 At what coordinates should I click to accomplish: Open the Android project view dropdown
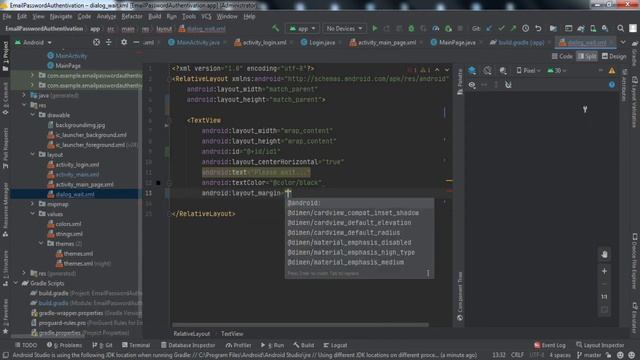coord(33,42)
